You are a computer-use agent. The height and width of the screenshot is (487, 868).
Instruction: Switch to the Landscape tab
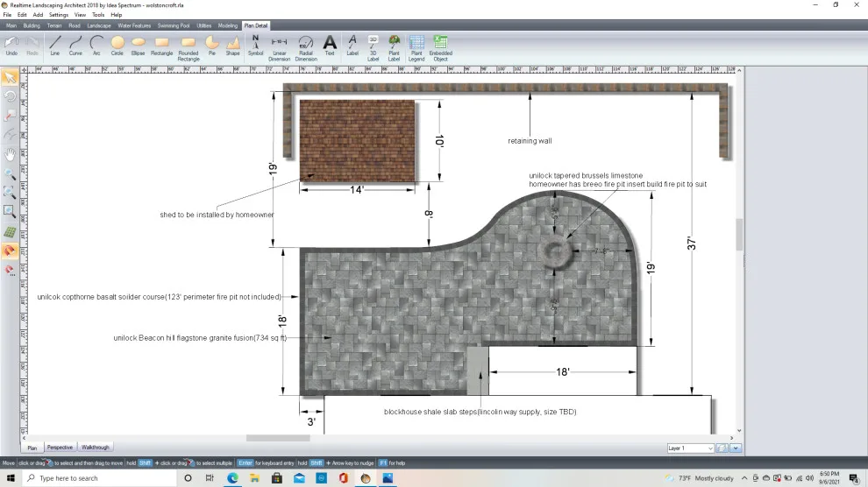tap(99, 25)
